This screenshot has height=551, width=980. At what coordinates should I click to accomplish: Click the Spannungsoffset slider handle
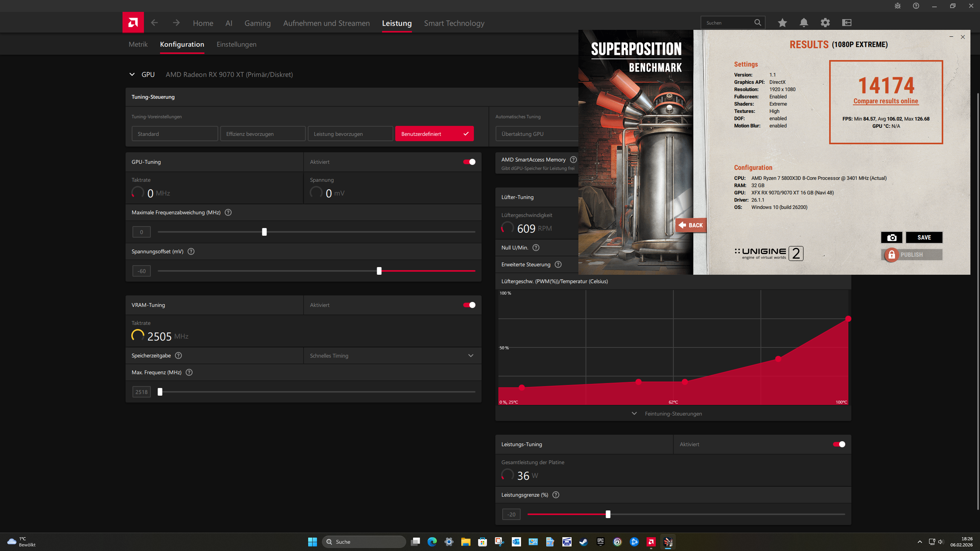[x=379, y=271]
